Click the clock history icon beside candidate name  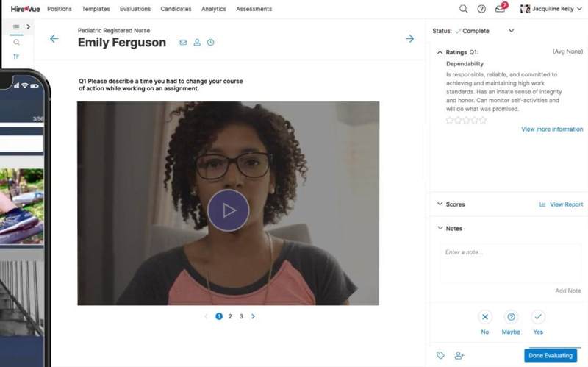coord(210,43)
